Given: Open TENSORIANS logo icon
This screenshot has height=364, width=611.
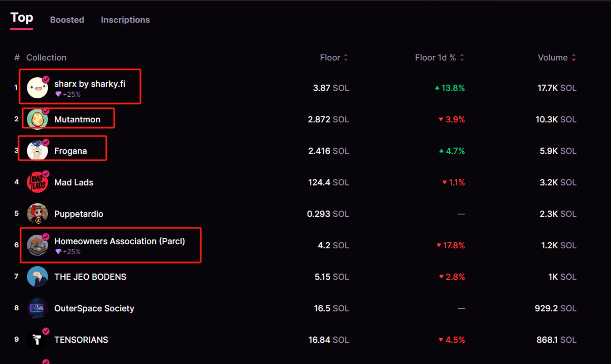Looking at the screenshot, I should point(37,340).
